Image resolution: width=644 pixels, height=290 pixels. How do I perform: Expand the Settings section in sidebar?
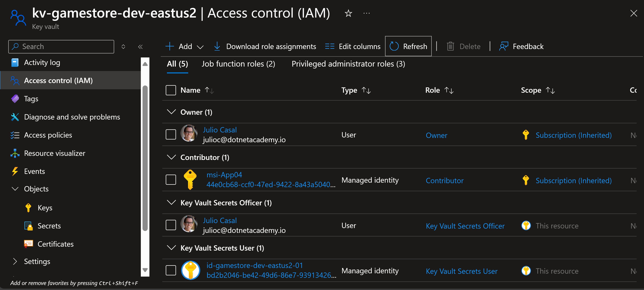(x=15, y=261)
